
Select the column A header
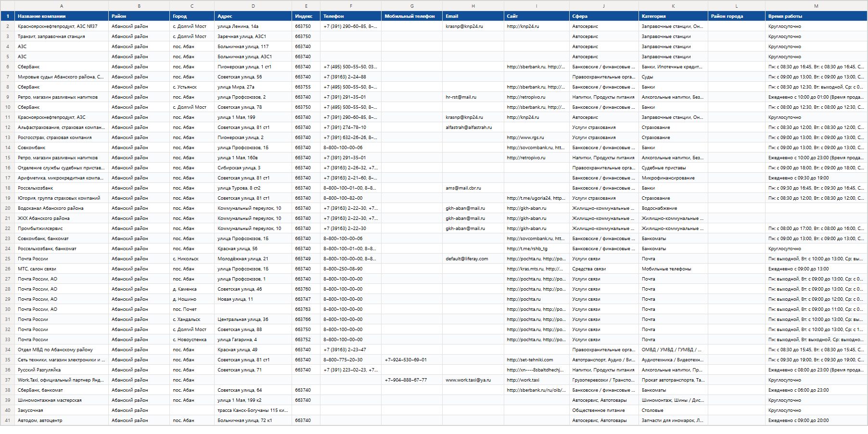[x=62, y=6]
